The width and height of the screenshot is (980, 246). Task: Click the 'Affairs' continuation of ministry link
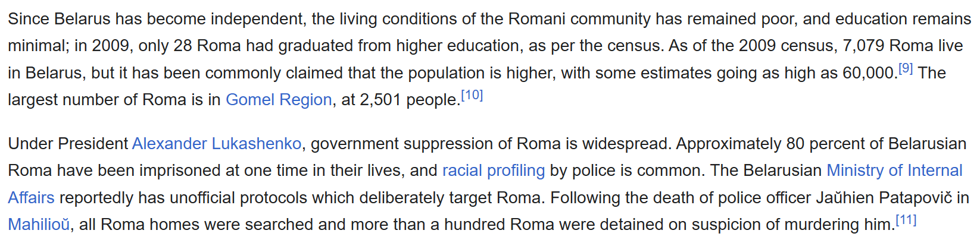pos(31,198)
